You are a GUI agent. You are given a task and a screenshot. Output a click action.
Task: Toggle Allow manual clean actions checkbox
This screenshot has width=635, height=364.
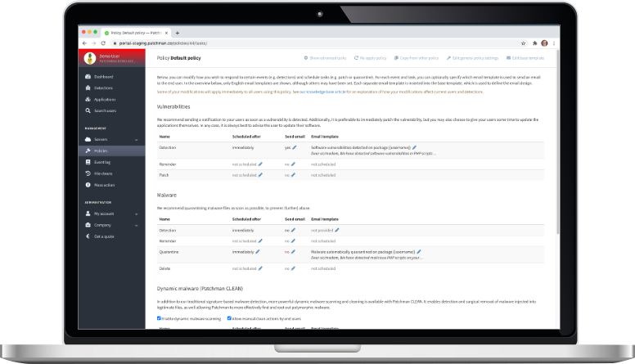coord(229,317)
